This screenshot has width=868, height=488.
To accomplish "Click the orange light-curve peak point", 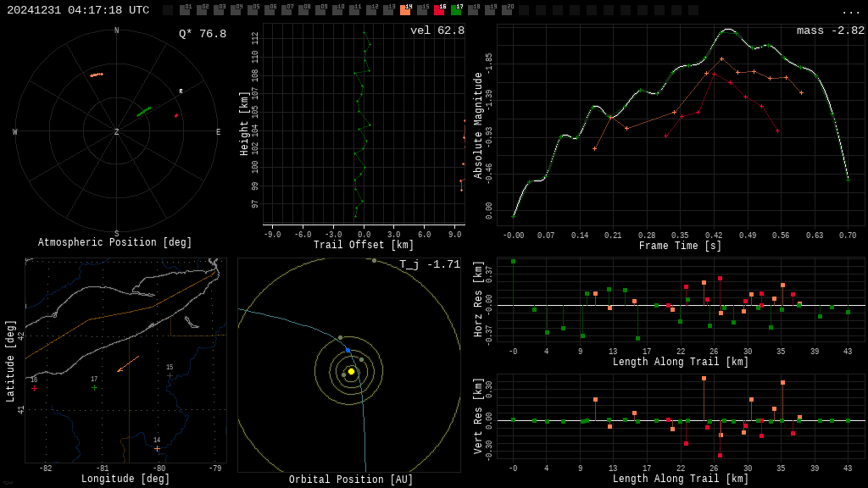I will click(722, 58).
